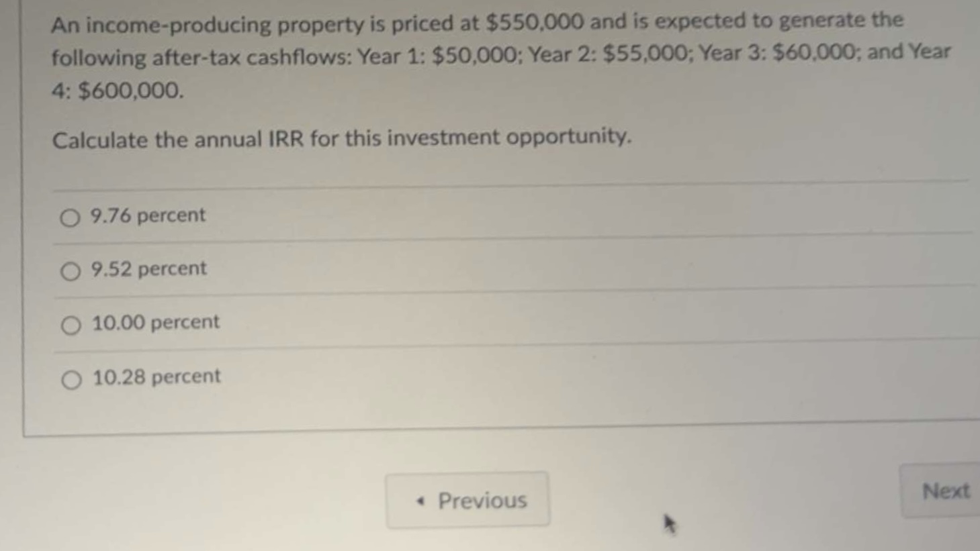This screenshot has width=980, height=551.
Task: Click the Next navigation button
Action: point(946,492)
